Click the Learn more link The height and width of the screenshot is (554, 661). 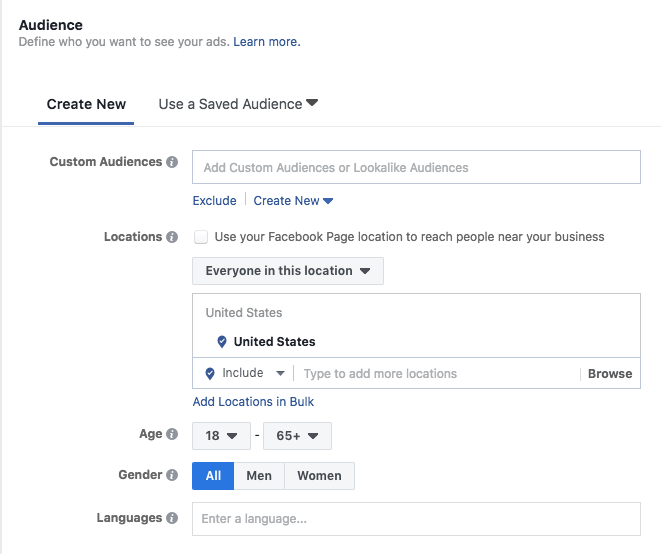point(267,42)
